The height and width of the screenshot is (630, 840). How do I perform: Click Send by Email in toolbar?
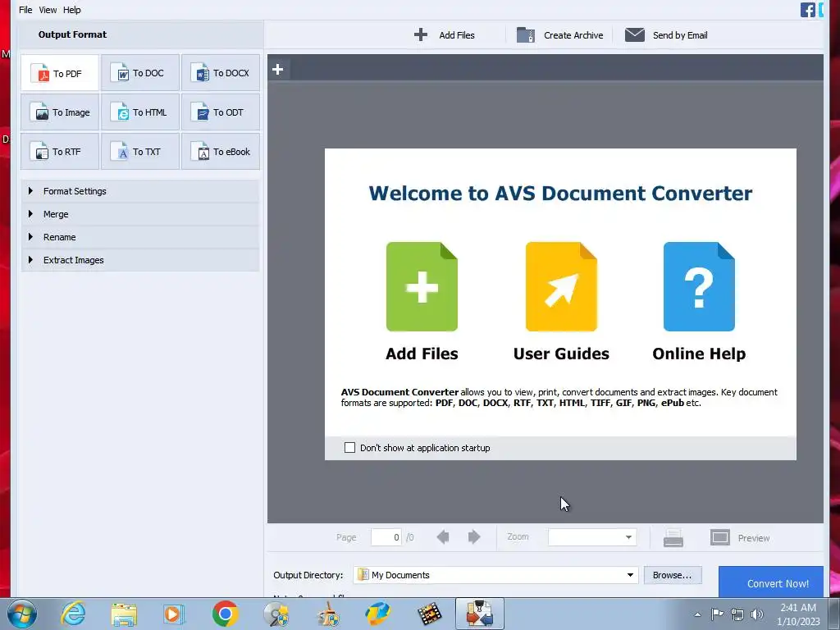click(666, 35)
